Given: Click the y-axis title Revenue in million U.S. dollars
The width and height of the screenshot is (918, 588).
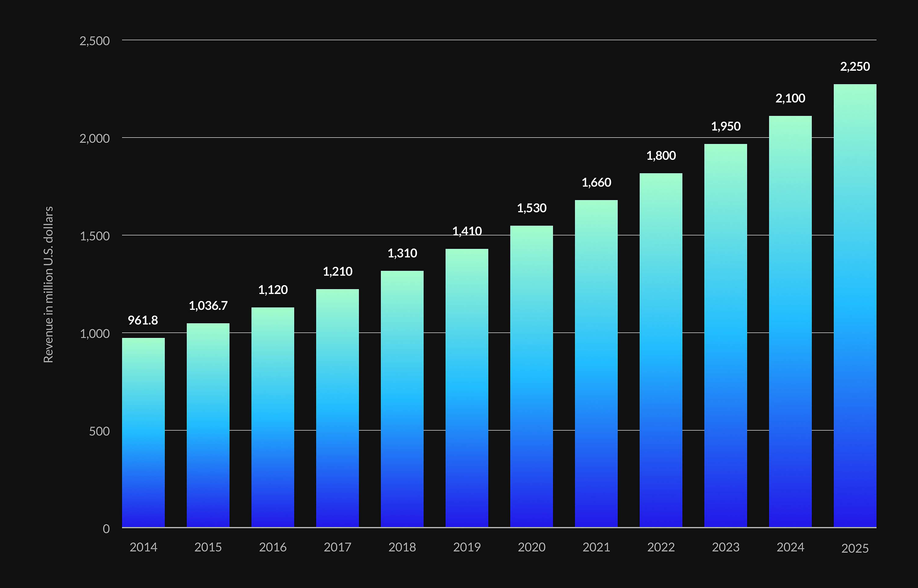Looking at the screenshot, I should pyautogui.click(x=48, y=285).
